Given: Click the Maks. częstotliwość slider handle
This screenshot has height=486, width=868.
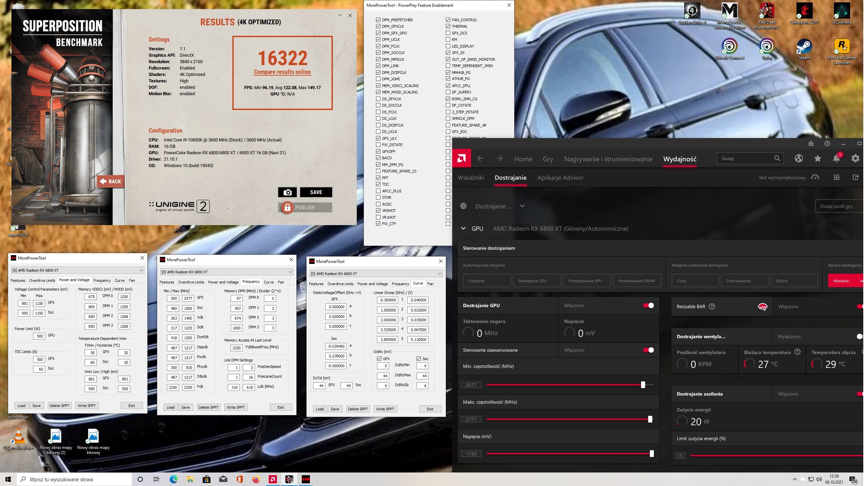Looking at the screenshot, I should click(650, 419).
